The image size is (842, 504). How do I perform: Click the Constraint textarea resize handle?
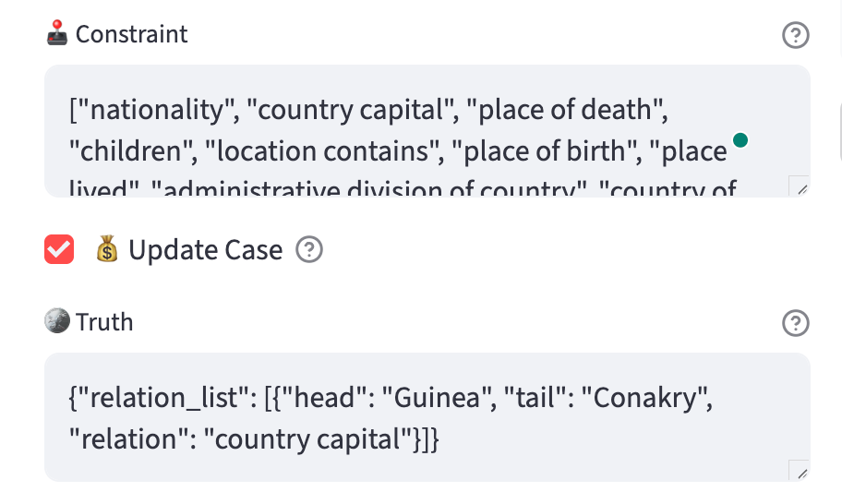pos(799,186)
